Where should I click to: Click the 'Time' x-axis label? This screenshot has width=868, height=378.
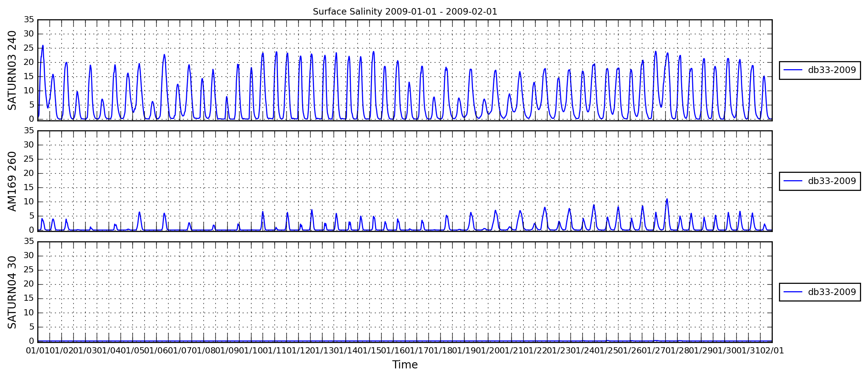[405, 365]
